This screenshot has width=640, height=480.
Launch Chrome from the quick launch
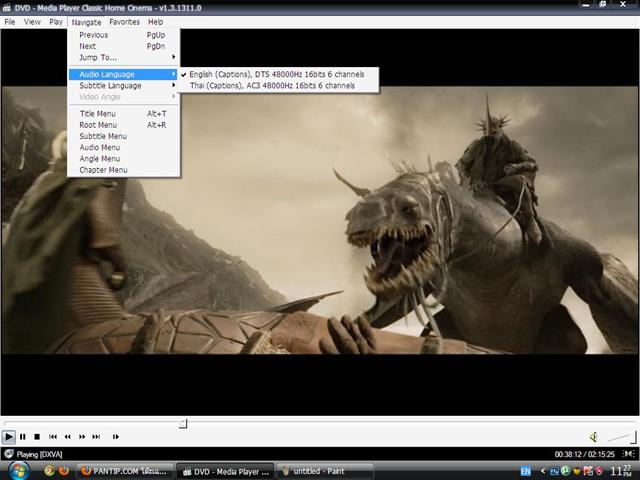[49, 471]
